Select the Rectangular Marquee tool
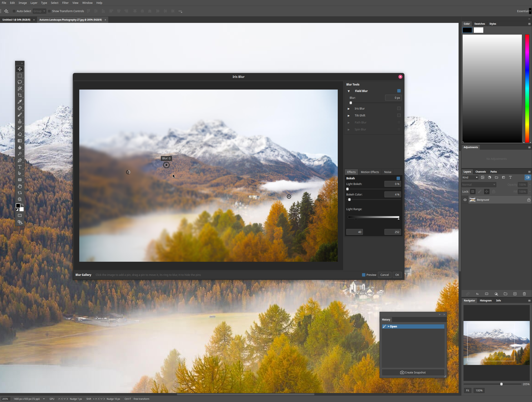This screenshot has height=402, width=532. [x=20, y=76]
